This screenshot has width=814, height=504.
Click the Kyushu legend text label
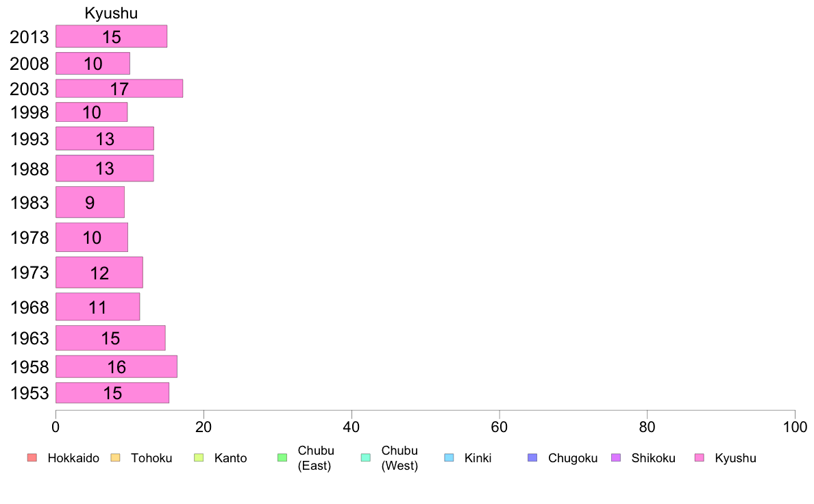[x=735, y=458]
